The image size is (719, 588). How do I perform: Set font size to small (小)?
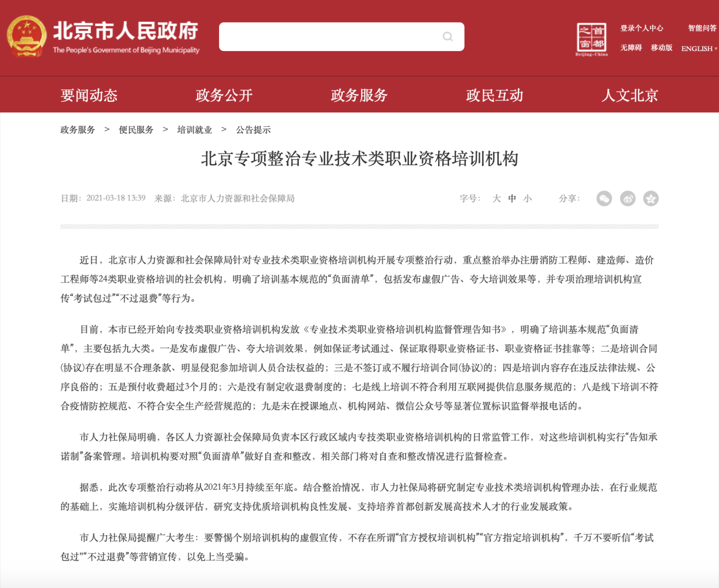coord(527,198)
